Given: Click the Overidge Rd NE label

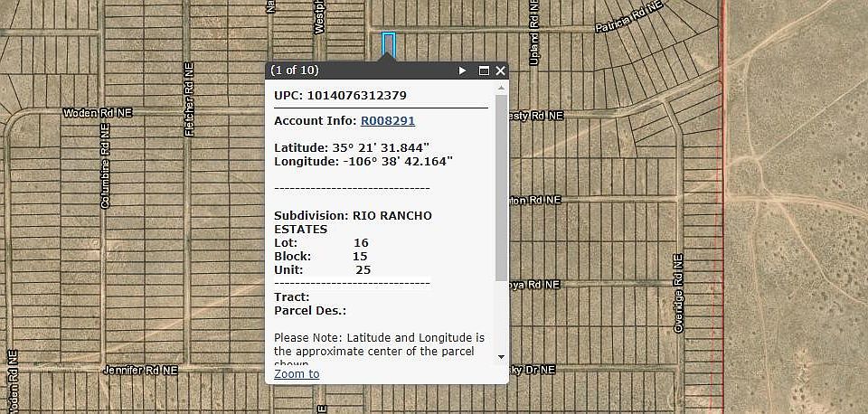Looking at the screenshot, I should tap(678, 294).
